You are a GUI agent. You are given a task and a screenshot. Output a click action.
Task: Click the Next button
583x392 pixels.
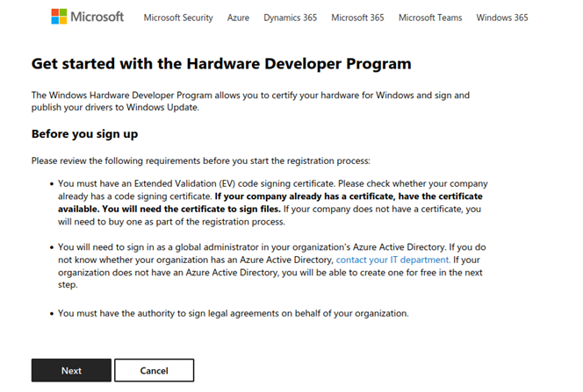click(71, 370)
